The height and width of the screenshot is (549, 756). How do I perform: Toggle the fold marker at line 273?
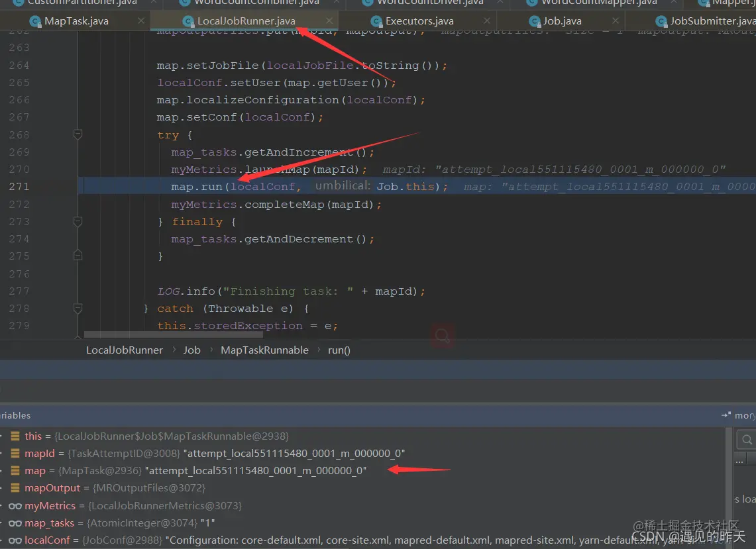coord(78,221)
